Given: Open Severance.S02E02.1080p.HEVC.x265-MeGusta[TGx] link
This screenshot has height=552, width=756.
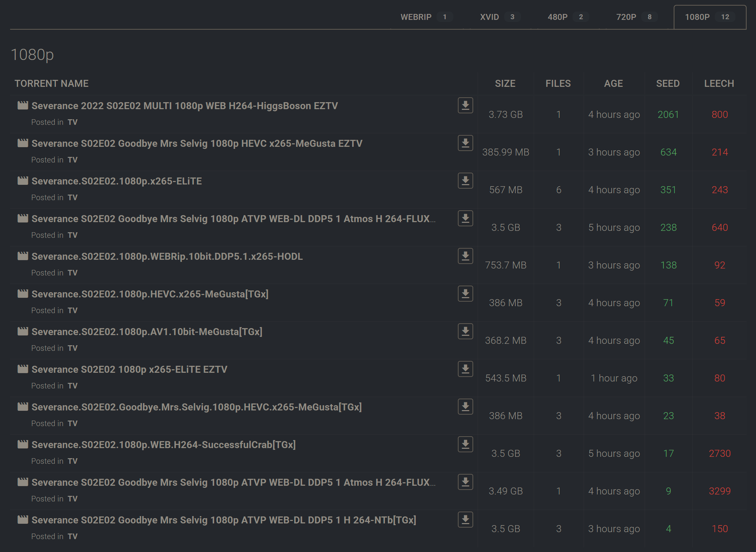Looking at the screenshot, I should coord(150,294).
